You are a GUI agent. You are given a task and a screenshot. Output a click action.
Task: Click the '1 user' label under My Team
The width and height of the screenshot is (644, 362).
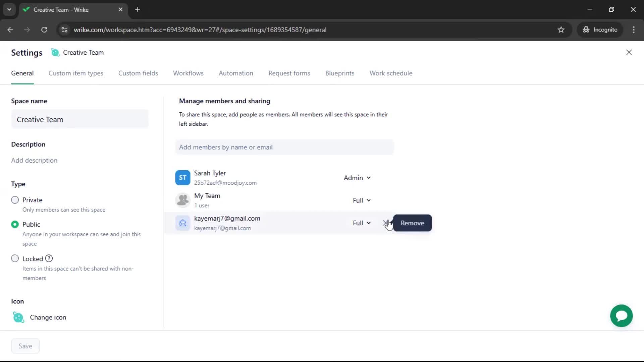[202, 205]
